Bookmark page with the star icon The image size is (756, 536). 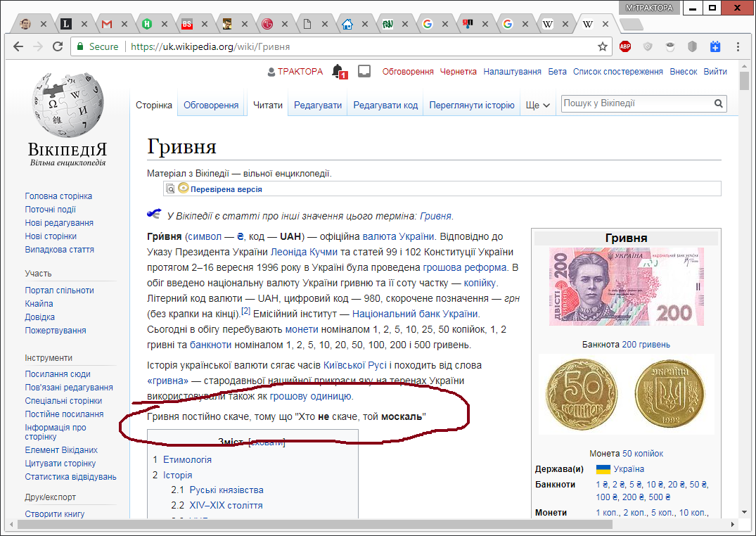602,47
